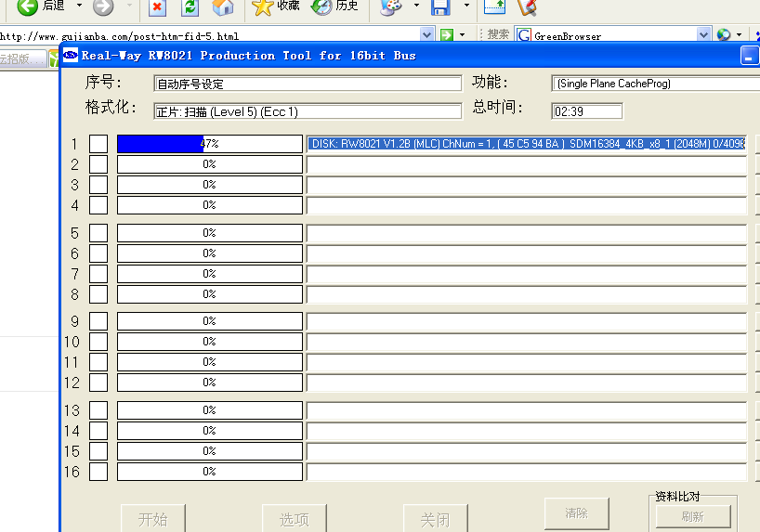Toggle checkbox for port 10
Viewport: 760px width, 532px height.
click(98, 342)
